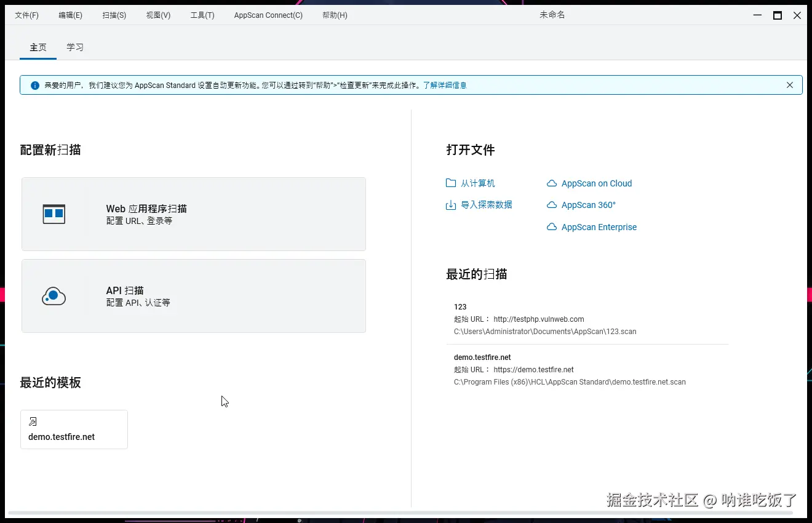The height and width of the screenshot is (523, 812).
Task: Open the AppScan 360° link
Action: [589, 205]
